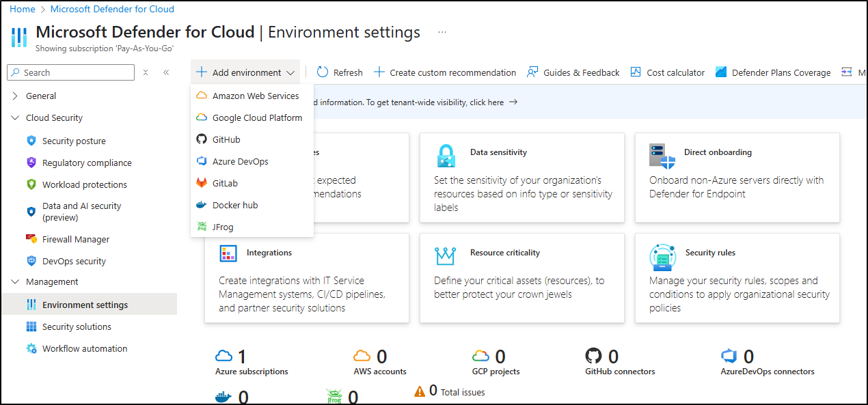Go to the Home breadcrumb link
The width and height of the screenshot is (868, 405).
click(x=23, y=9)
